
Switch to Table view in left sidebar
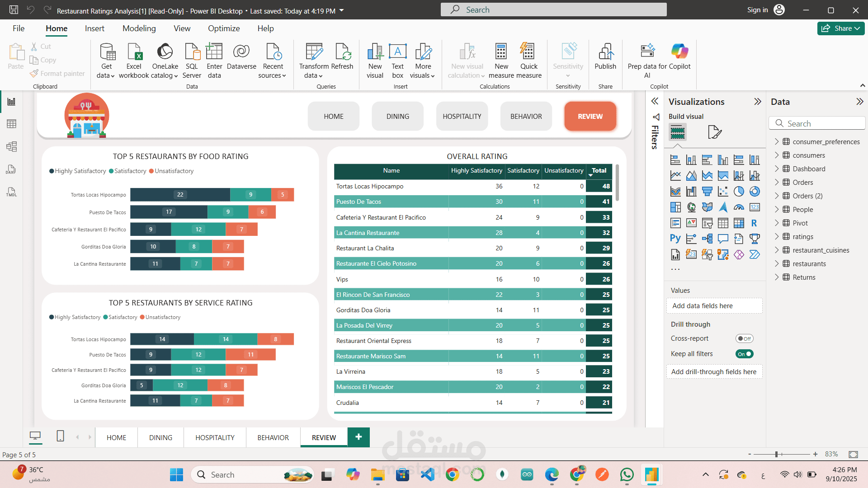11,124
